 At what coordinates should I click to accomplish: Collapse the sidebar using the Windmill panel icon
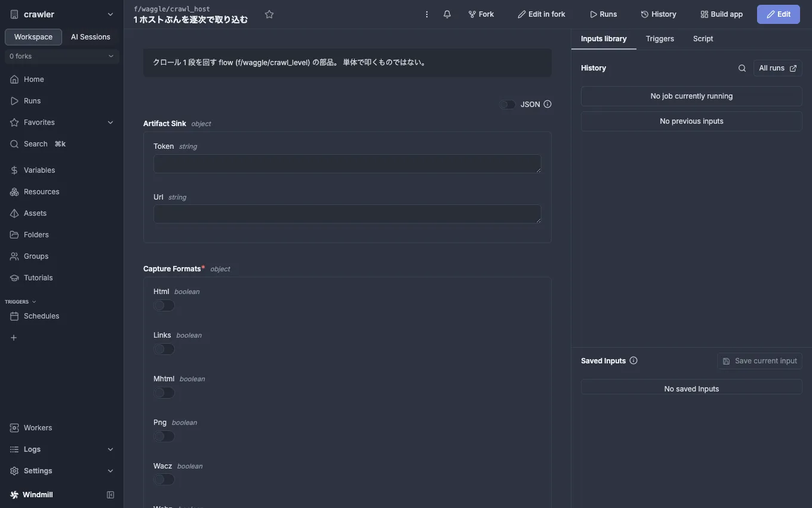110,495
